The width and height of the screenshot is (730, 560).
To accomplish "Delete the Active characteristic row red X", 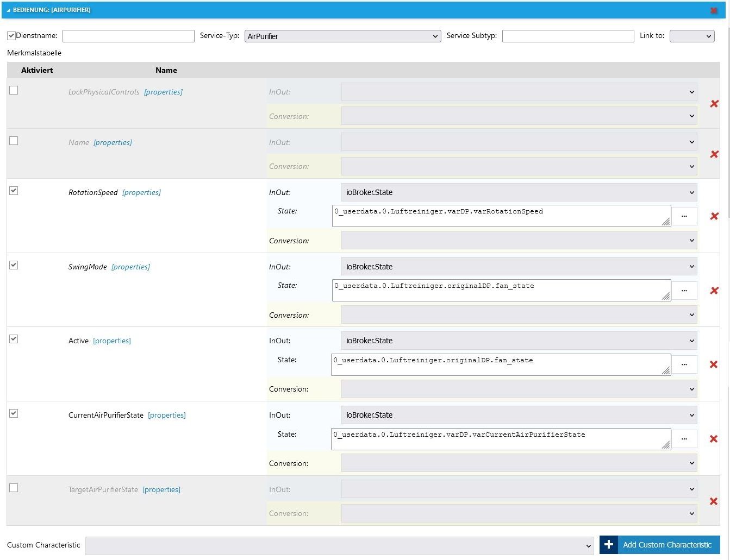I will point(714,364).
